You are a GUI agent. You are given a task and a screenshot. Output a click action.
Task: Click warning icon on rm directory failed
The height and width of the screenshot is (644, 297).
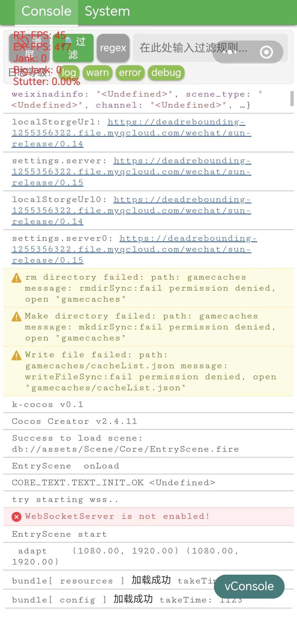coord(16,278)
